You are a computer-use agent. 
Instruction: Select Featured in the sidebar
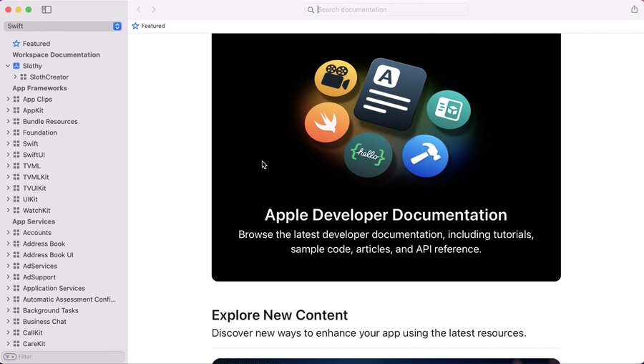pos(36,44)
